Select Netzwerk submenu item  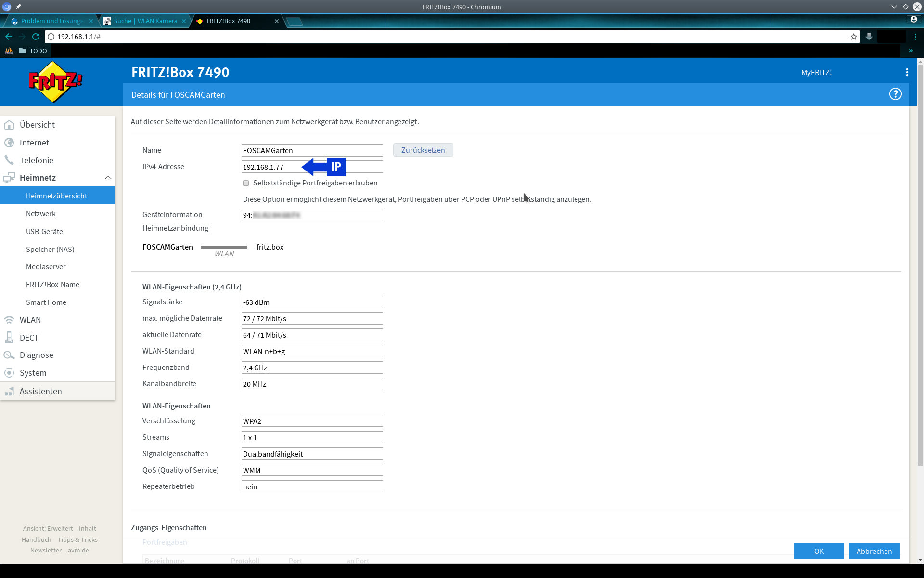tap(58, 213)
